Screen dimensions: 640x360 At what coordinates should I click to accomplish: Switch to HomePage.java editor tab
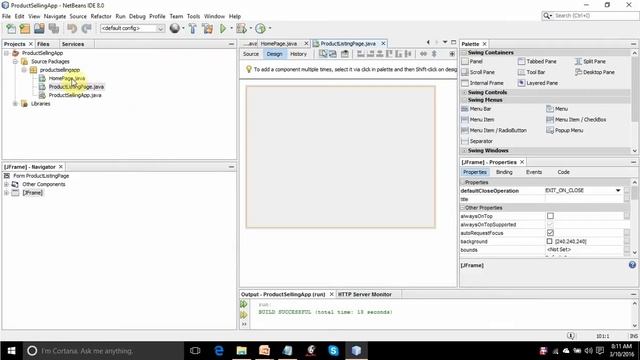coord(279,43)
